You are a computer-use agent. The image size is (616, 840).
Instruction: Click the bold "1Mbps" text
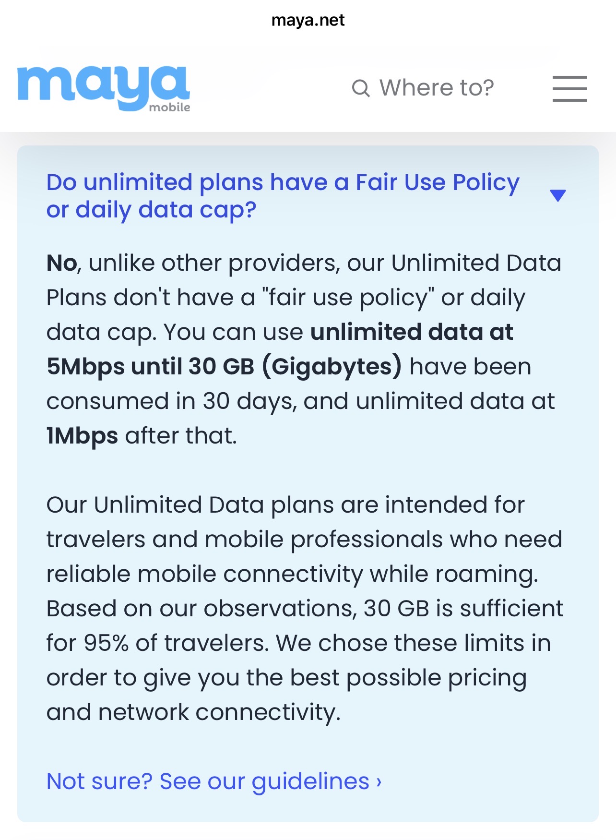[x=82, y=436]
